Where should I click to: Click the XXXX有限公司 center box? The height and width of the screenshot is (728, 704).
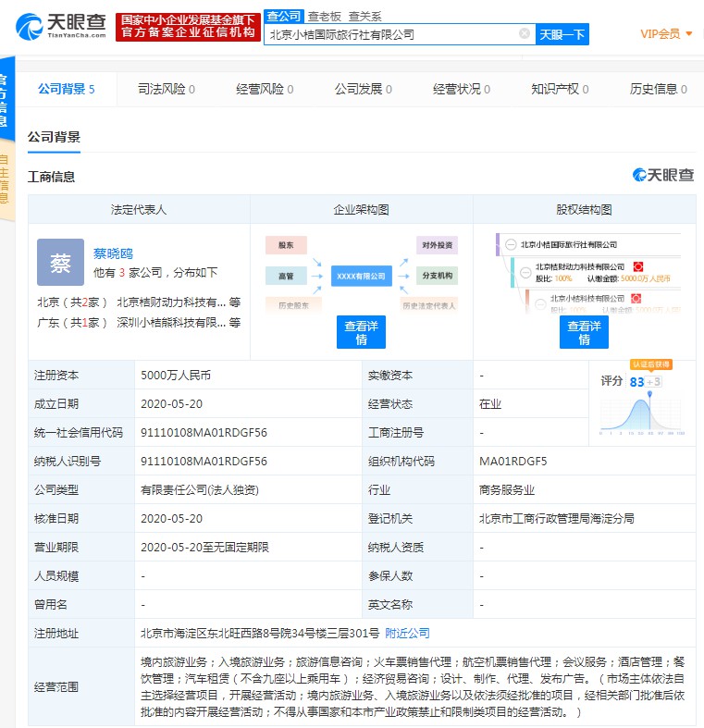tap(362, 276)
